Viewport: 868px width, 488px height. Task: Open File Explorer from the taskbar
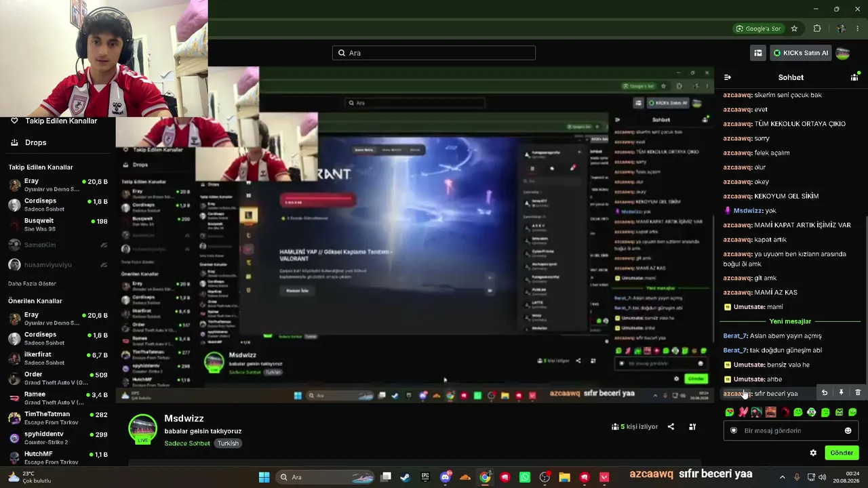click(x=564, y=477)
